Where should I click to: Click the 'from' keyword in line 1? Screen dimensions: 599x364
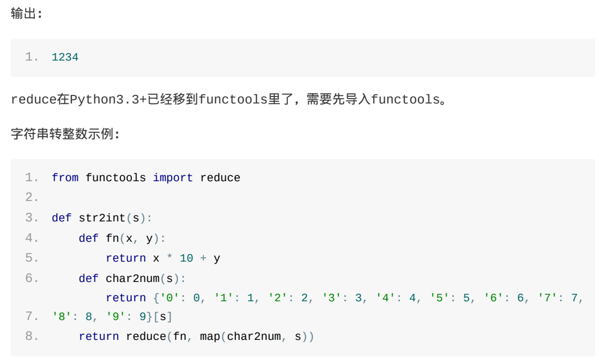tap(65, 177)
